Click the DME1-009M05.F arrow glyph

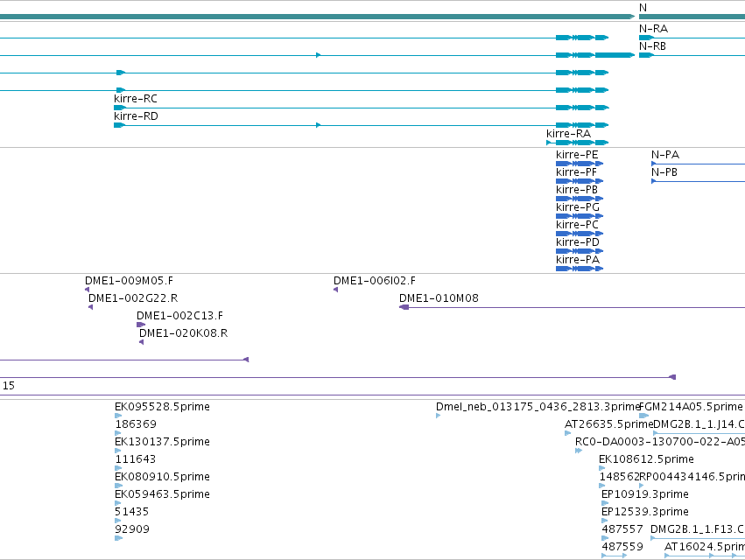pyautogui.click(x=87, y=290)
